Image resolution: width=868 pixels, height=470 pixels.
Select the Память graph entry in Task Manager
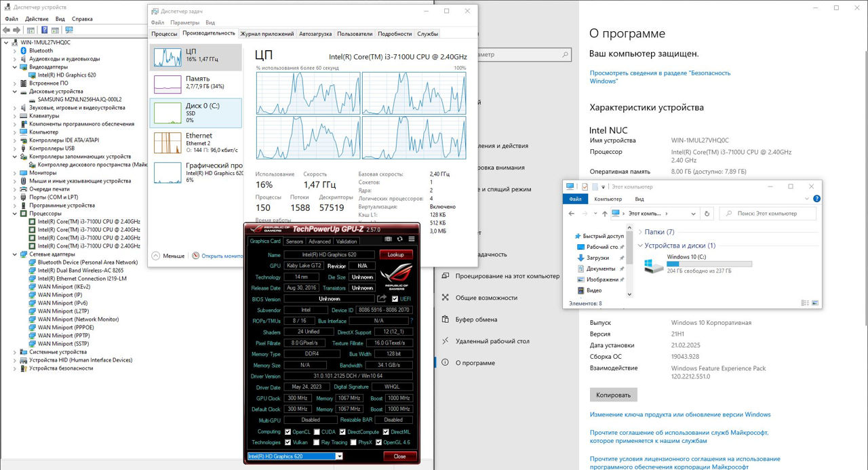click(x=196, y=84)
